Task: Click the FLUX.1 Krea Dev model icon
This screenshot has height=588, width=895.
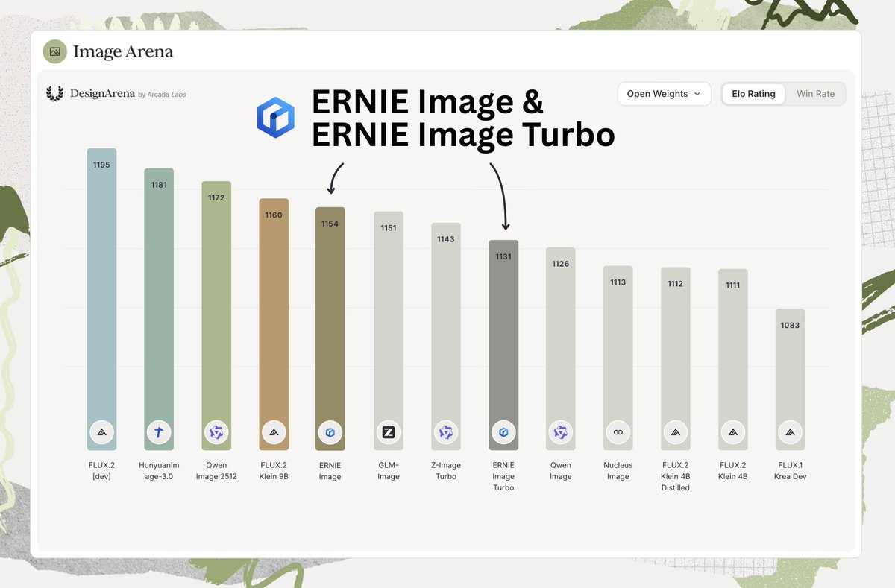Action: (790, 432)
